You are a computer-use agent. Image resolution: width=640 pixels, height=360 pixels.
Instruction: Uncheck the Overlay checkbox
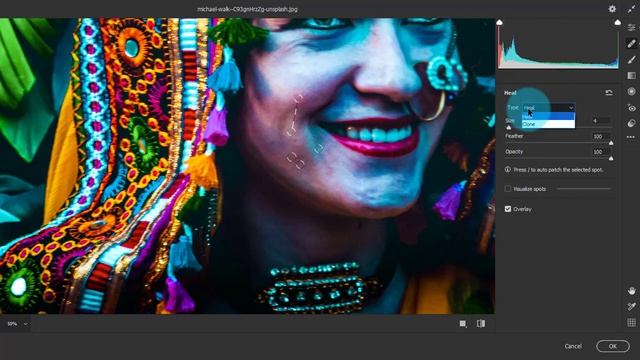[x=508, y=209]
